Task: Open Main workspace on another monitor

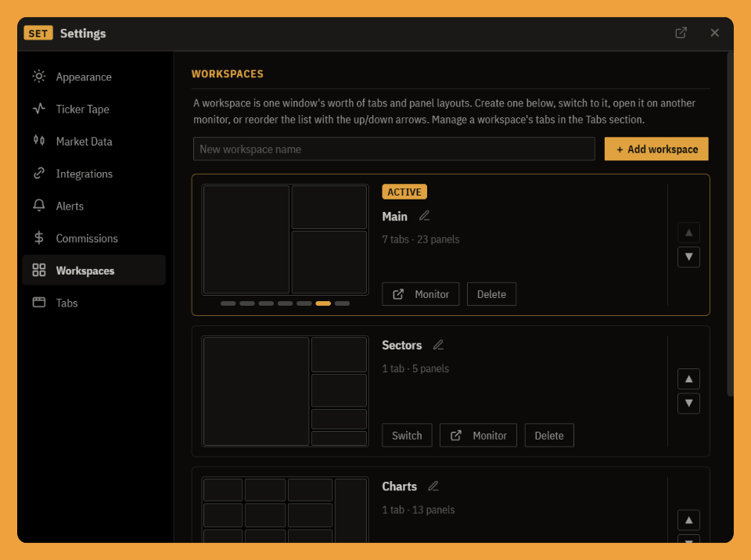Action: [421, 294]
